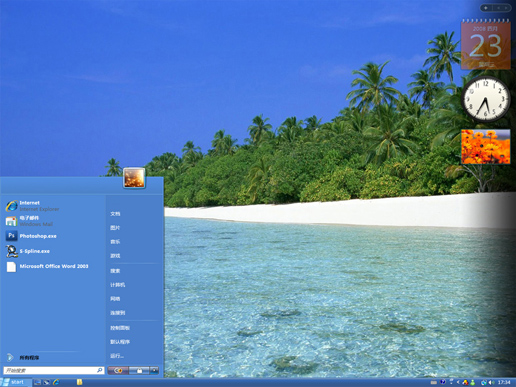The image size is (516, 387).
Task: Open Microsoft Office Word 2003
Action: [x=47, y=266]
